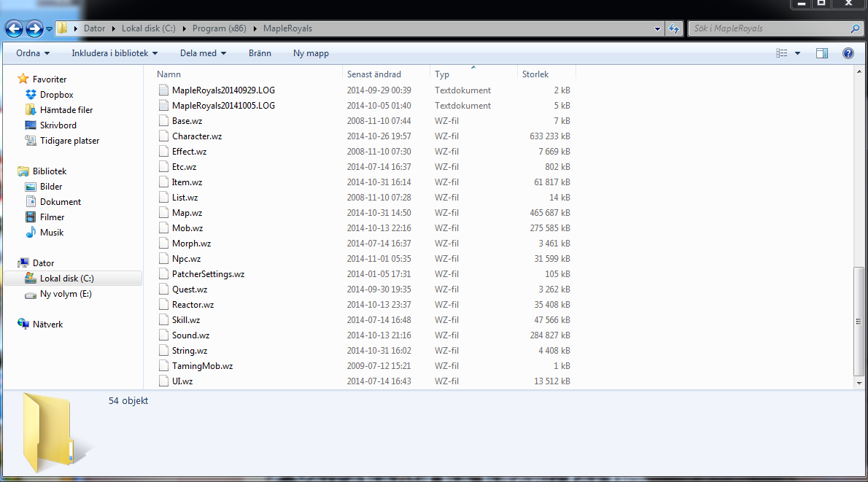Open Tidigare platser in favorites

pyautogui.click(x=70, y=141)
